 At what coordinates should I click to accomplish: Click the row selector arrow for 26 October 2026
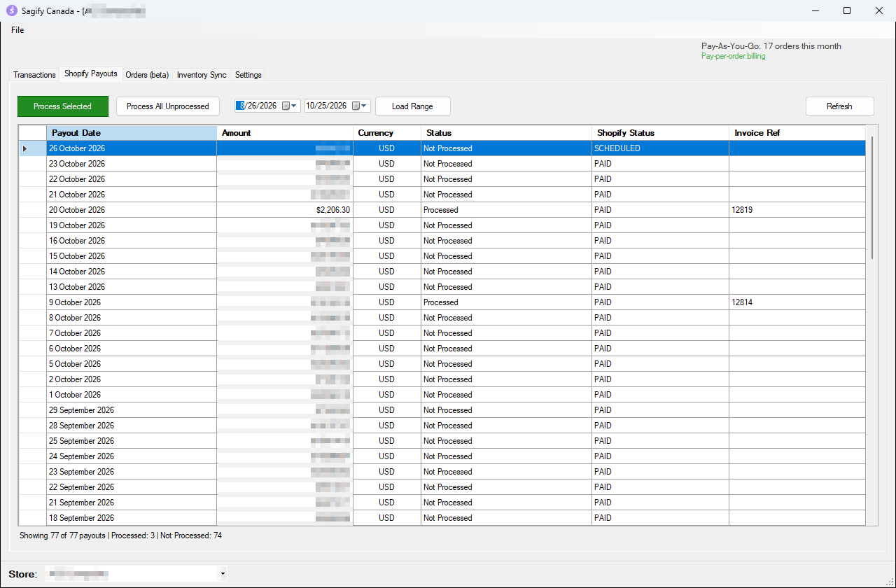[x=32, y=148]
